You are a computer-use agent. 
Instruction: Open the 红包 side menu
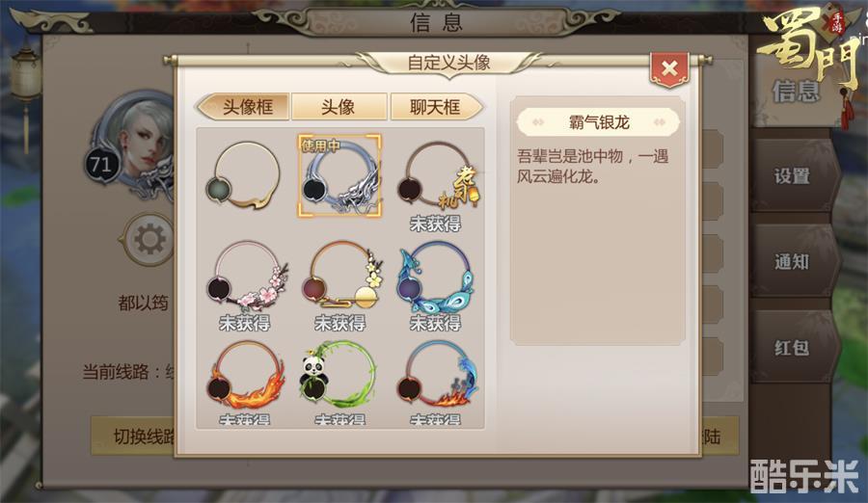pos(792,348)
